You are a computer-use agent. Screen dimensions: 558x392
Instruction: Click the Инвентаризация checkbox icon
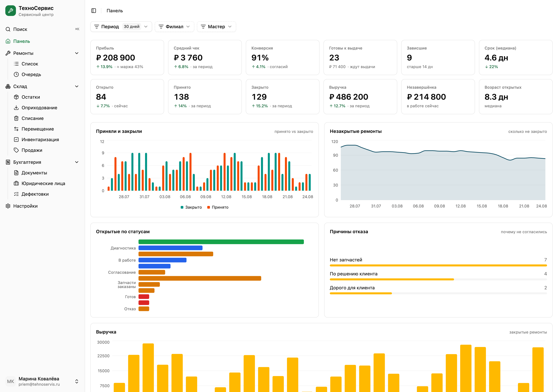point(16,140)
